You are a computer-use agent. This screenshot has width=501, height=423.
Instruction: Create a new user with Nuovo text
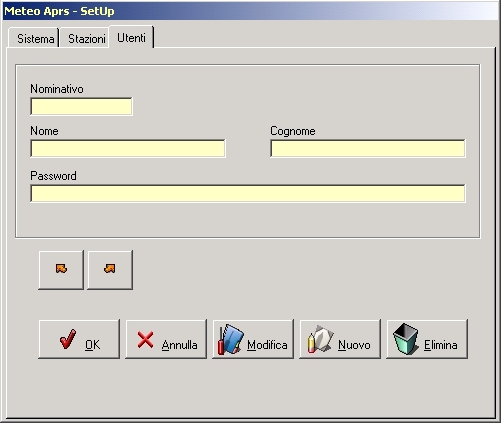354,345
